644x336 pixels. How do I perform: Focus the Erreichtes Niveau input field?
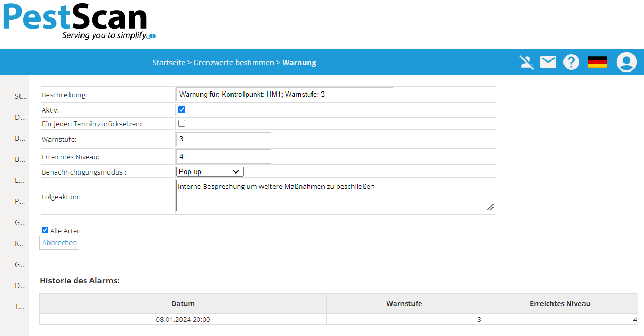pyautogui.click(x=224, y=156)
